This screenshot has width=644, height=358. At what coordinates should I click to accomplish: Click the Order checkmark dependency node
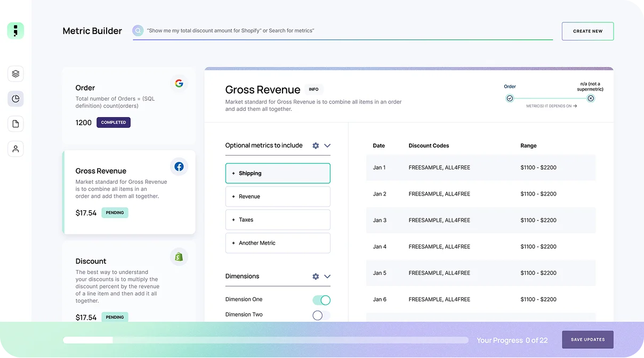[510, 99]
